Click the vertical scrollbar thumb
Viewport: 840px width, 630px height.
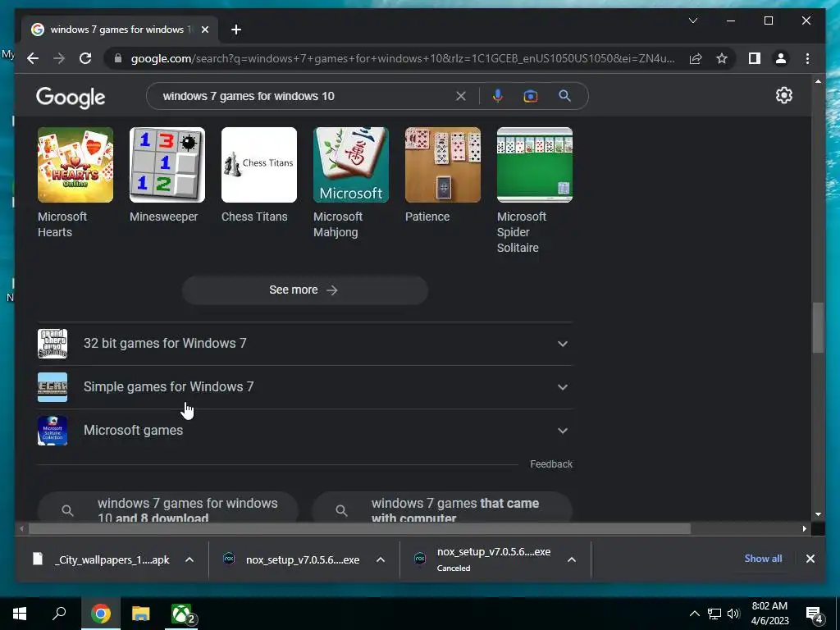(x=818, y=327)
